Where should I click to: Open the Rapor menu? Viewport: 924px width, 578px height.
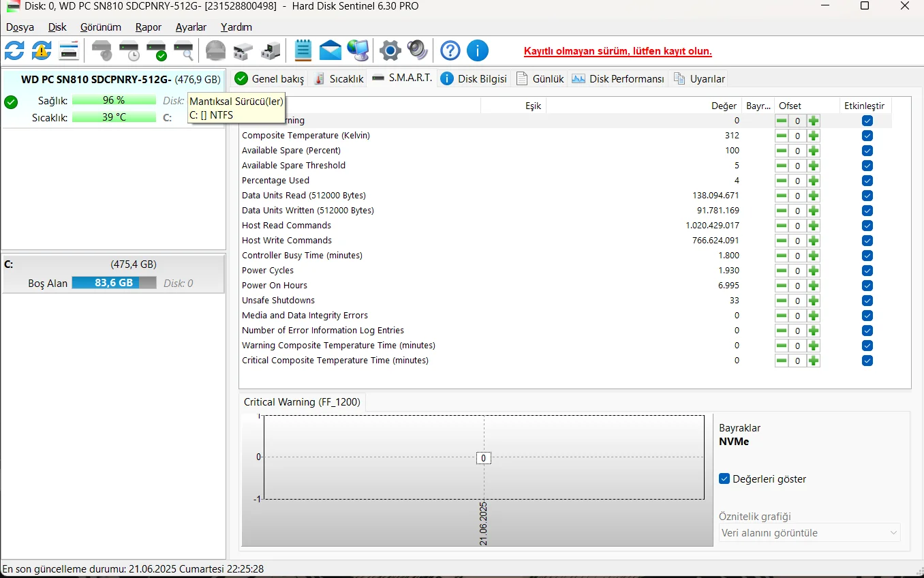(149, 27)
